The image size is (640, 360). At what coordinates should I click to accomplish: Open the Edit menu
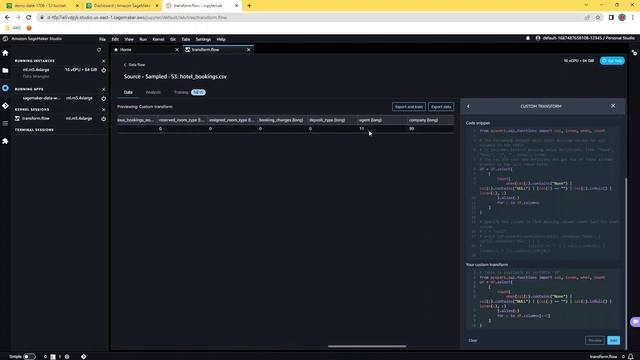click(115, 39)
